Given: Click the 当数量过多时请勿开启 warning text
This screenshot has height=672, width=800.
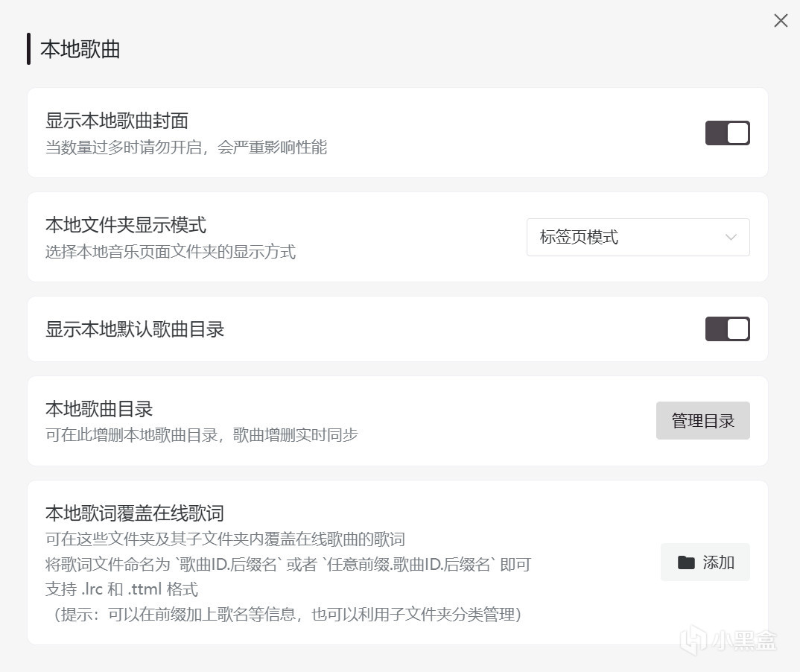Looking at the screenshot, I should pyautogui.click(x=186, y=148).
